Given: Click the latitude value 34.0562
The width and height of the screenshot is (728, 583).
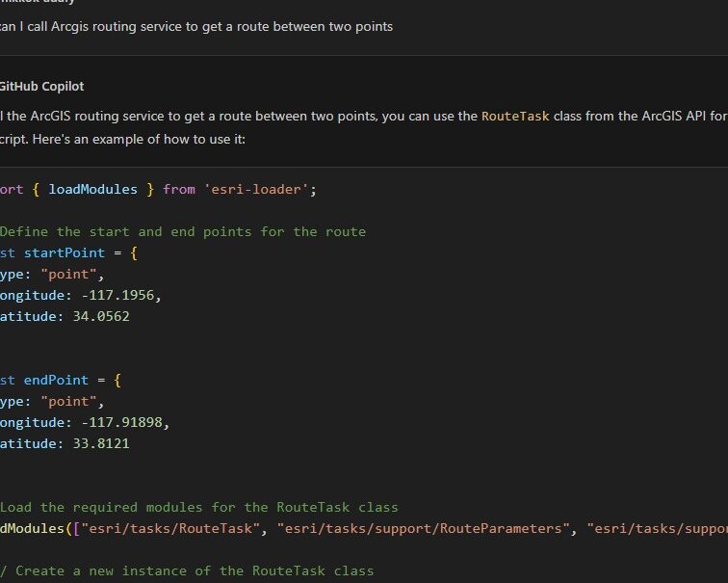Looking at the screenshot, I should pyautogui.click(x=101, y=317).
